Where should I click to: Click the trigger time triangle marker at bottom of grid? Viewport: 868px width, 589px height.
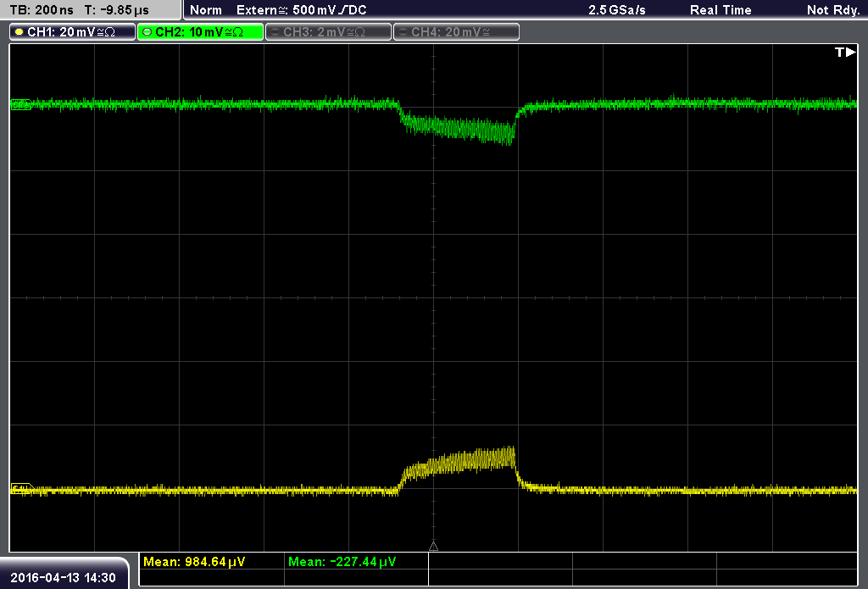[x=433, y=547]
